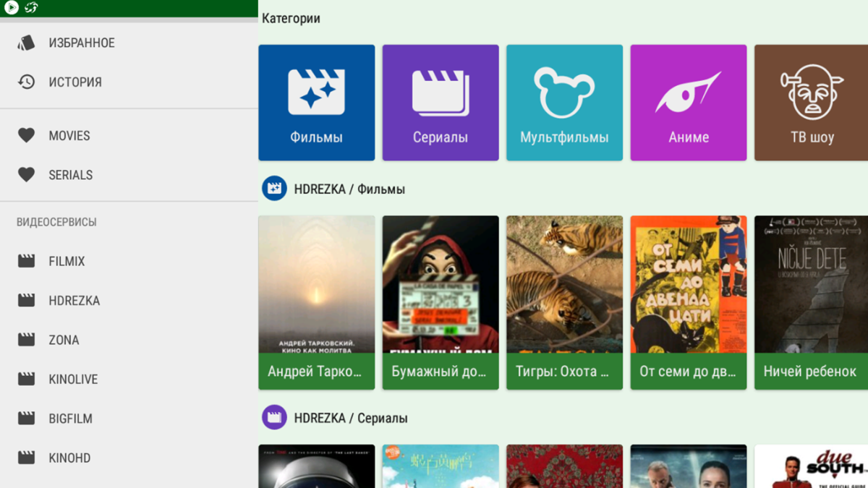Screen dimensions: 868x488
Task: Click the favorites cards icon beside Избранное
Action: click(26, 43)
